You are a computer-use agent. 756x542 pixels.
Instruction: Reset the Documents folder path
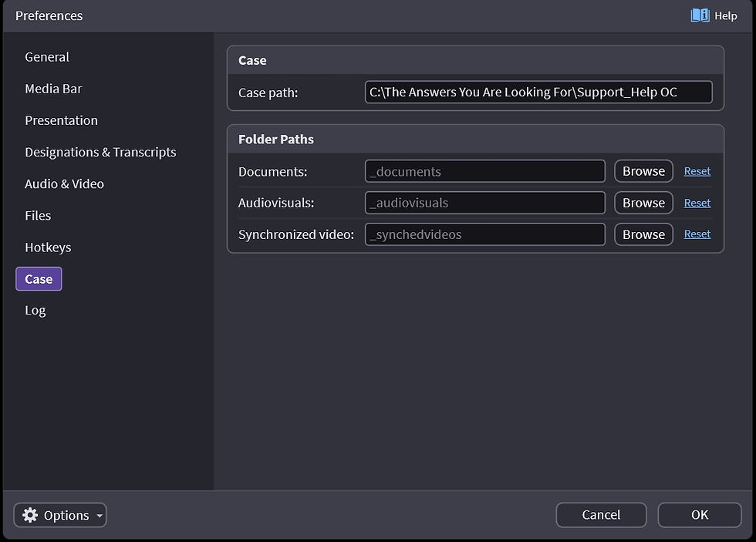[x=697, y=170]
